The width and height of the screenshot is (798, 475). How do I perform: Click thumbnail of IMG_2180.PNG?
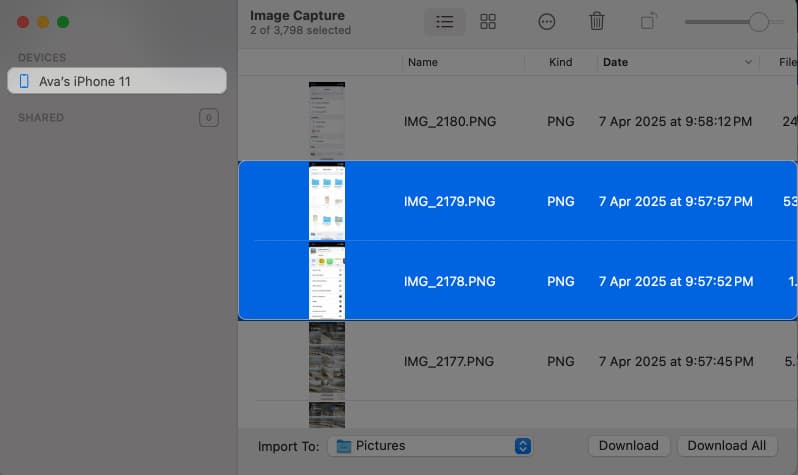coord(327,121)
